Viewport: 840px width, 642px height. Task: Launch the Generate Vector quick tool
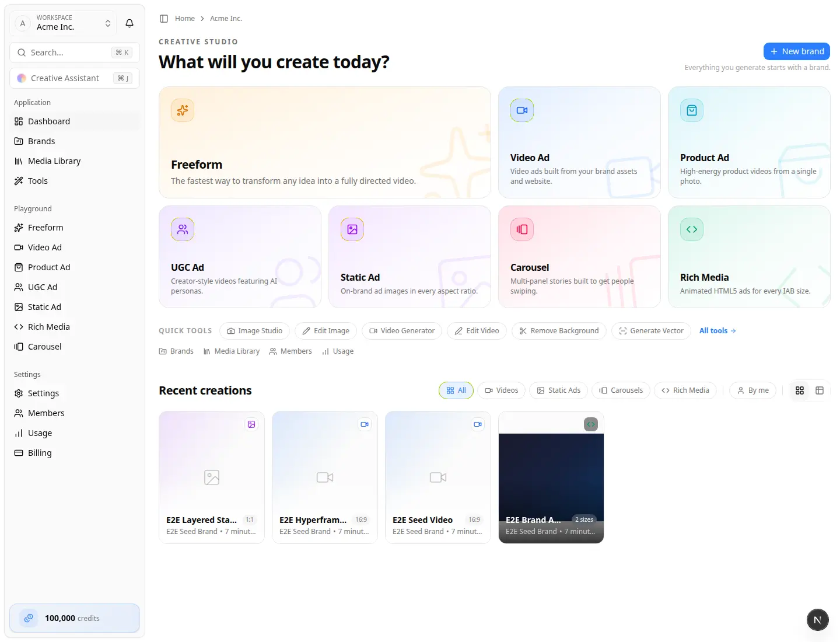651,331
